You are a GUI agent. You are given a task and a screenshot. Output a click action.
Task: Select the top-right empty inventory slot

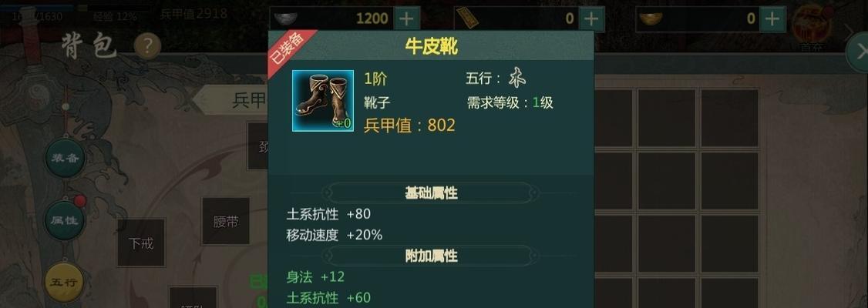point(729,118)
